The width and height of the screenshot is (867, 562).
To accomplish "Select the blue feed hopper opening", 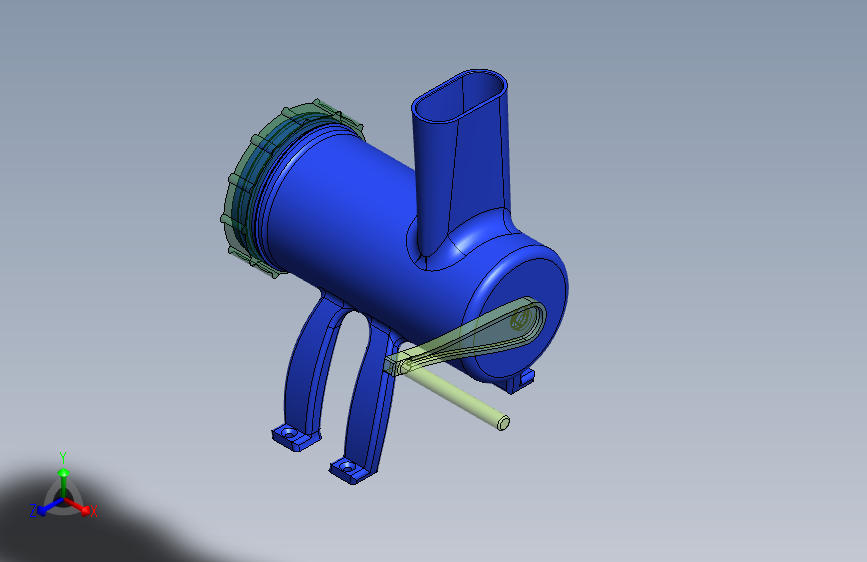I will click(x=460, y=96).
